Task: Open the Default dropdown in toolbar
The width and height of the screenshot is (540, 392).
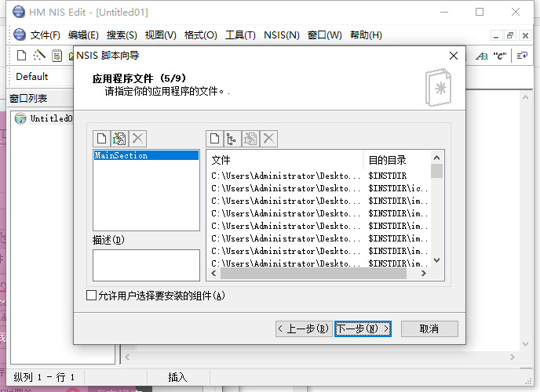Action: (x=42, y=77)
